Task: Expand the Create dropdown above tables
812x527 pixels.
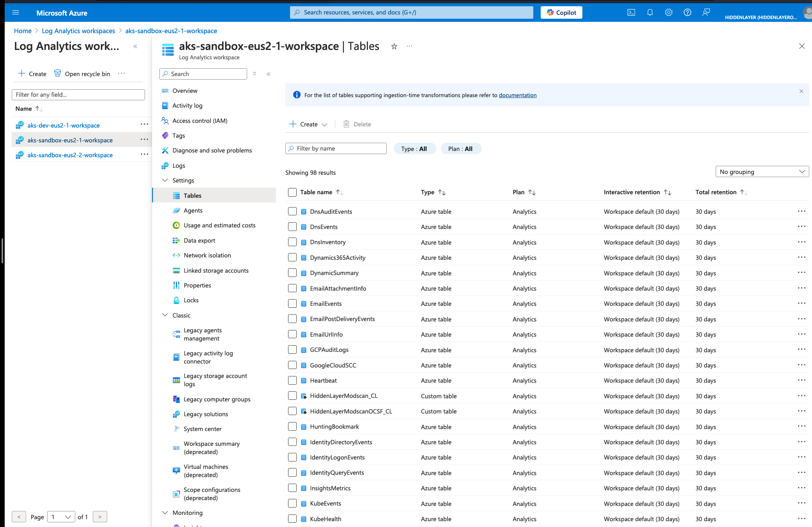Action: tap(308, 124)
